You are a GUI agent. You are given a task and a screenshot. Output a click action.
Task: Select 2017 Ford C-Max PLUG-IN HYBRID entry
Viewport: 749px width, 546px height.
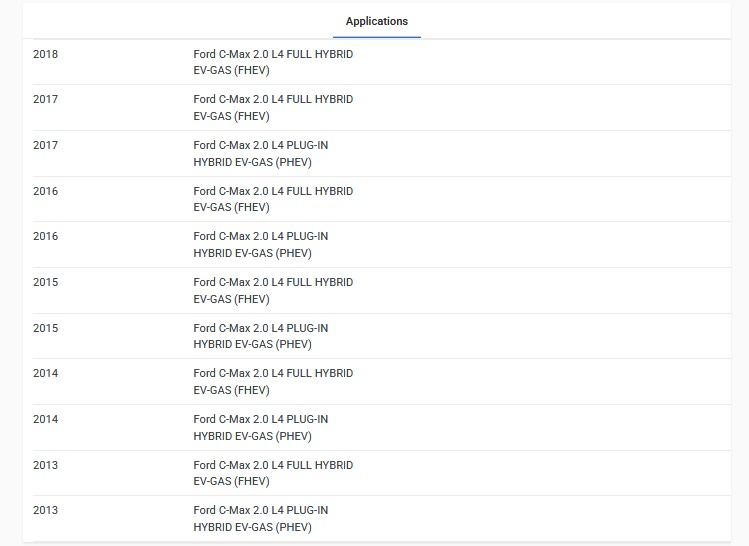(260, 153)
